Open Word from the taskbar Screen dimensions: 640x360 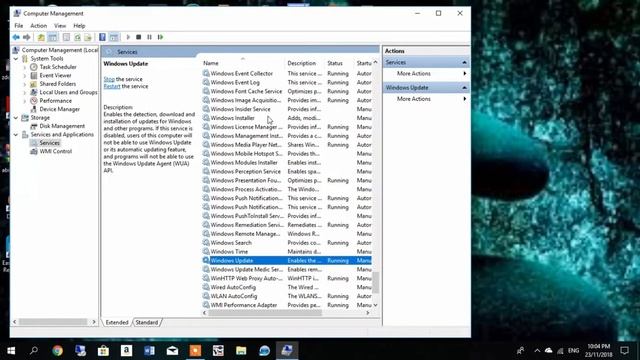click(x=149, y=351)
